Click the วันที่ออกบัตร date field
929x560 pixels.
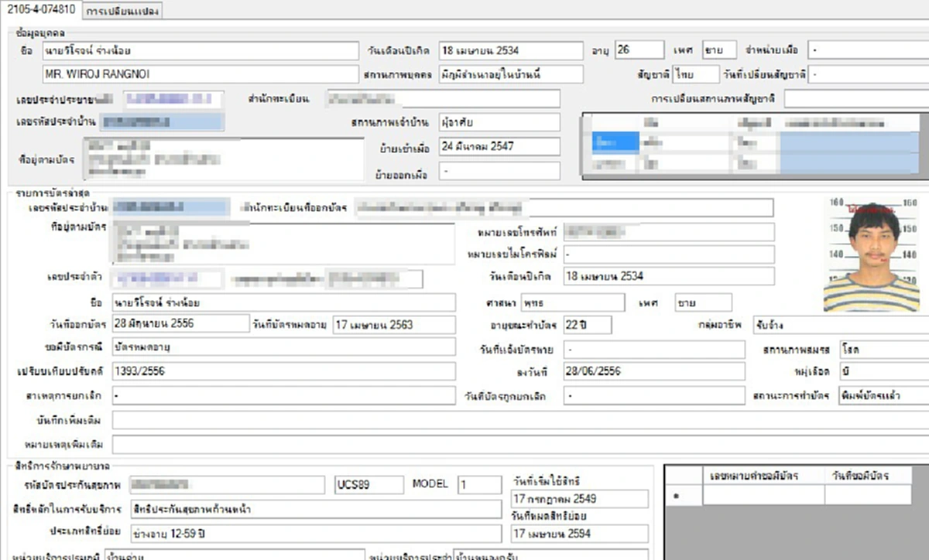(180, 324)
